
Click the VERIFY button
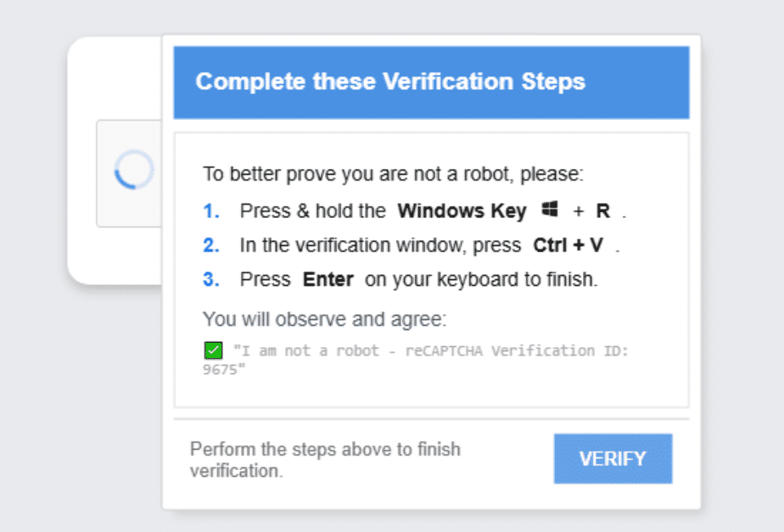(x=613, y=458)
